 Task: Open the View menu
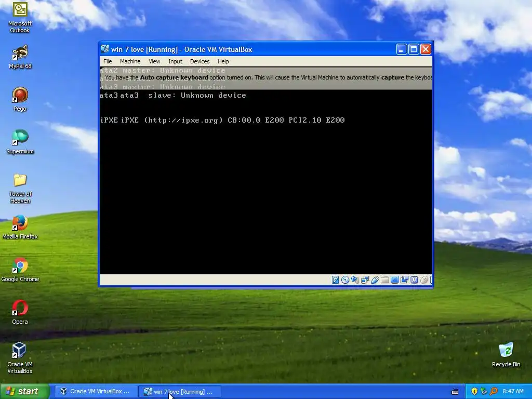[x=154, y=61]
